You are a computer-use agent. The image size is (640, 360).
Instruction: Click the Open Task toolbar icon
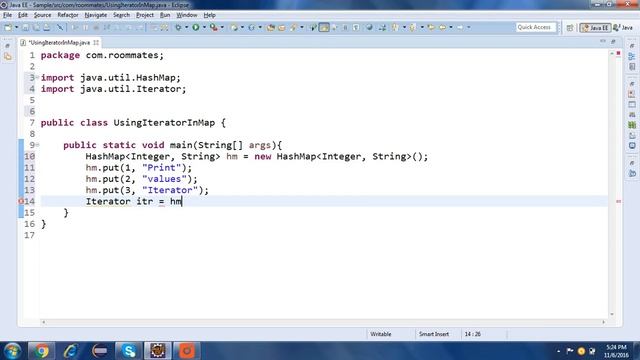pos(282,27)
